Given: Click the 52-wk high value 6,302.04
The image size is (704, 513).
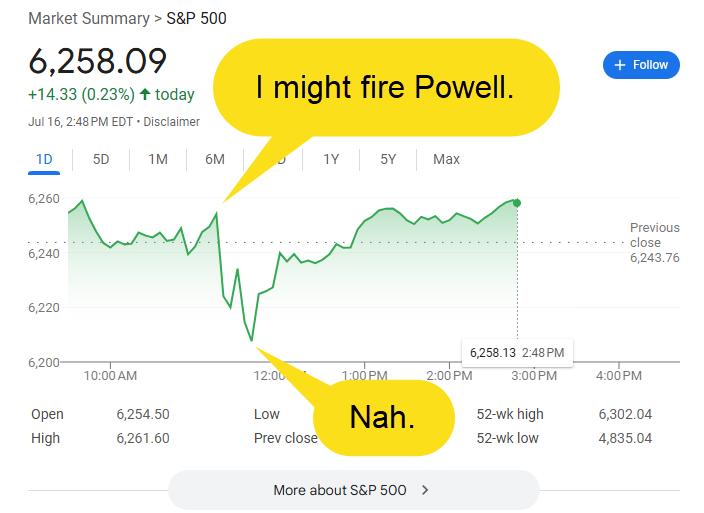Looking at the screenshot, I should point(625,414).
